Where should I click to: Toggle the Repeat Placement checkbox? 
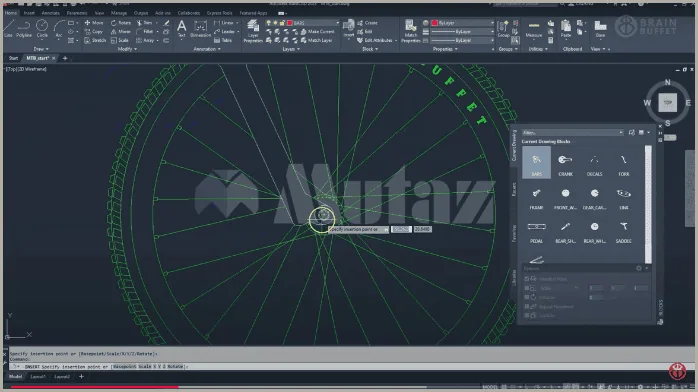pos(527,307)
